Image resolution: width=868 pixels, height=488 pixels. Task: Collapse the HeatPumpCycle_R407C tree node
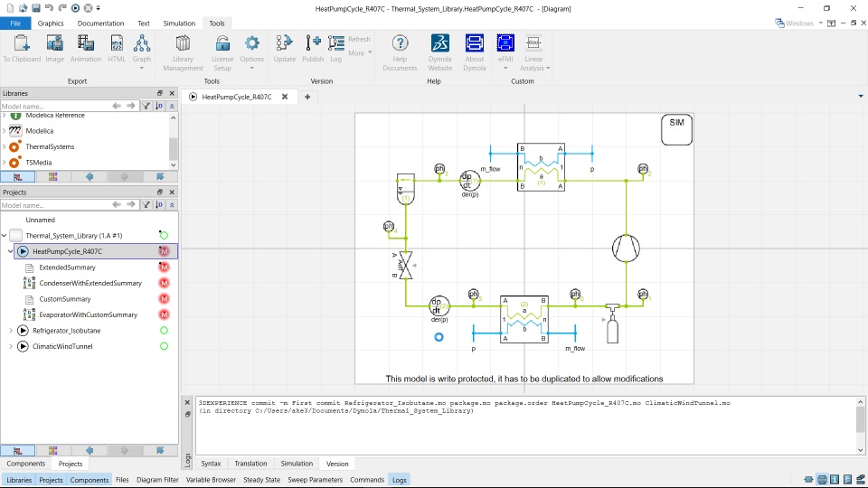pyautogui.click(x=11, y=251)
